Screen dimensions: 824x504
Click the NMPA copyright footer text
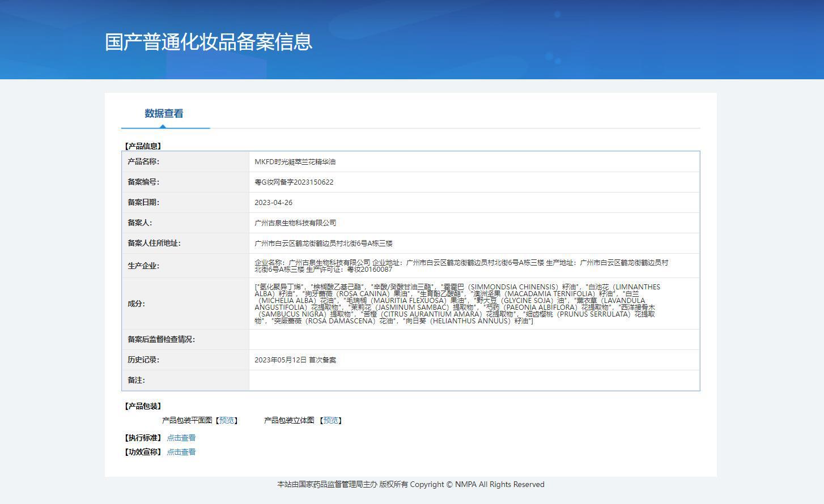click(411, 485)
